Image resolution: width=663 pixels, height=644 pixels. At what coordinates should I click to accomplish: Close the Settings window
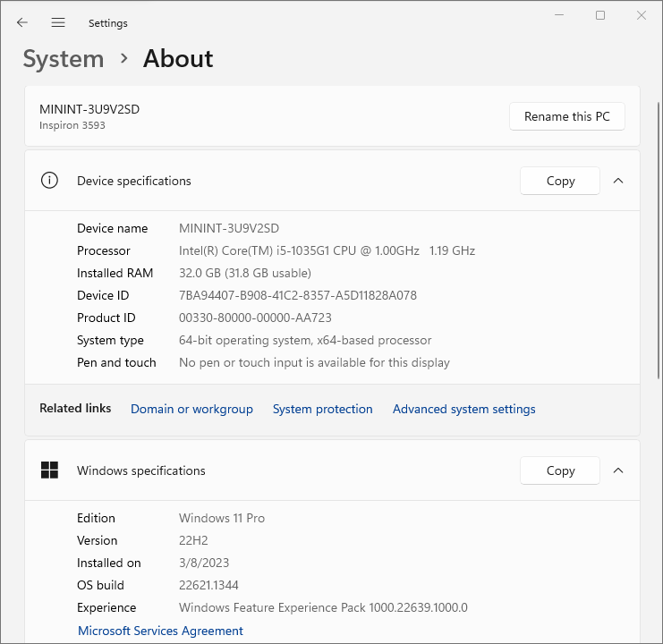point(641,15)
